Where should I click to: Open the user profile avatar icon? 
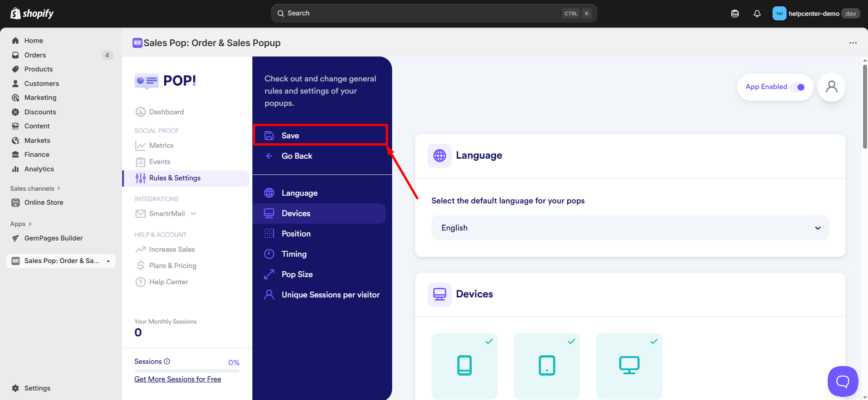point(831,87)
